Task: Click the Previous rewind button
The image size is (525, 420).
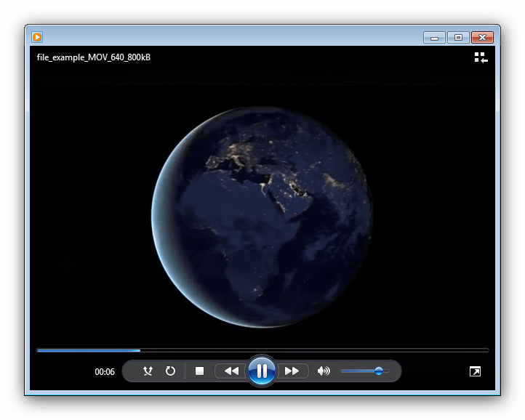Action: click(x=231, y=371)
